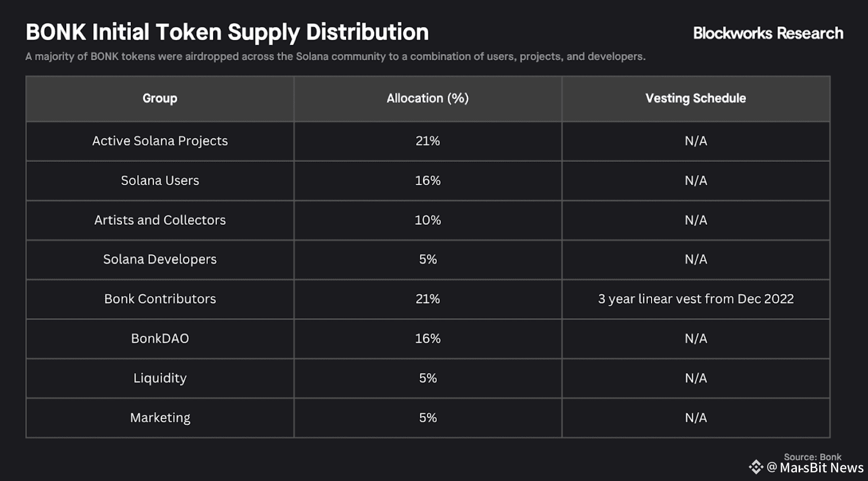This screenshot has height=481, width=868.
Task: Select the BonkDAO cell
Action: pos(160,339)
